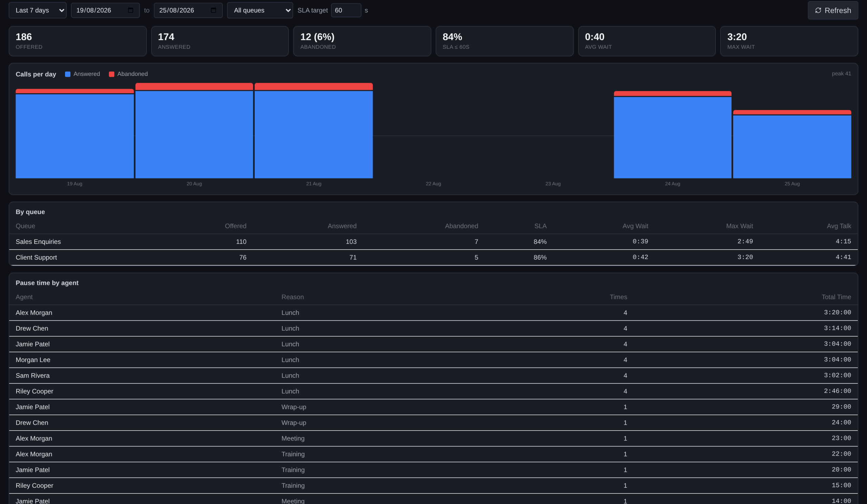Viewport: 867px width, 504px height.
Task: Click Sam Rivera in the Lunch row
Action: (x=33, y=376)
